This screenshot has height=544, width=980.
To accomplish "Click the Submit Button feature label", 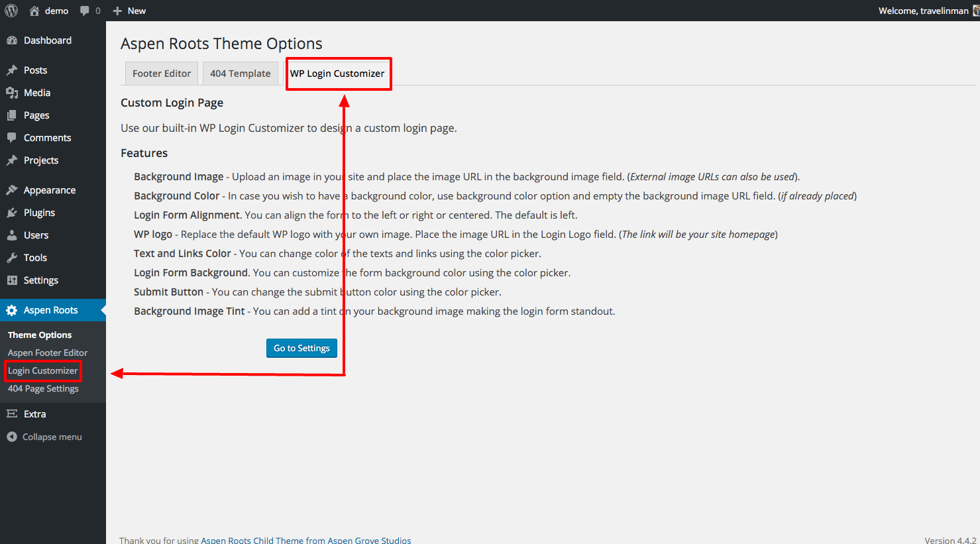I will pos(168,292).
